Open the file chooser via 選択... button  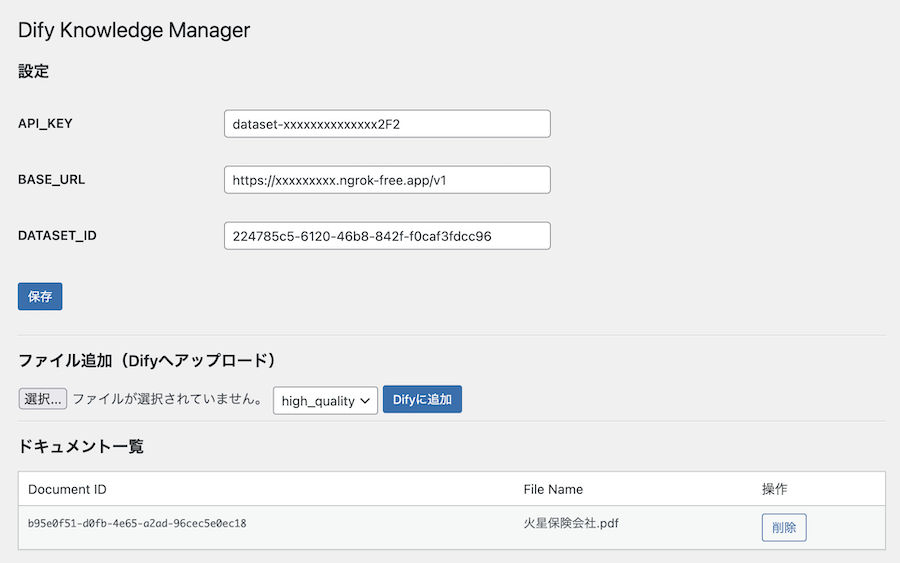click(x=42, y=399)
